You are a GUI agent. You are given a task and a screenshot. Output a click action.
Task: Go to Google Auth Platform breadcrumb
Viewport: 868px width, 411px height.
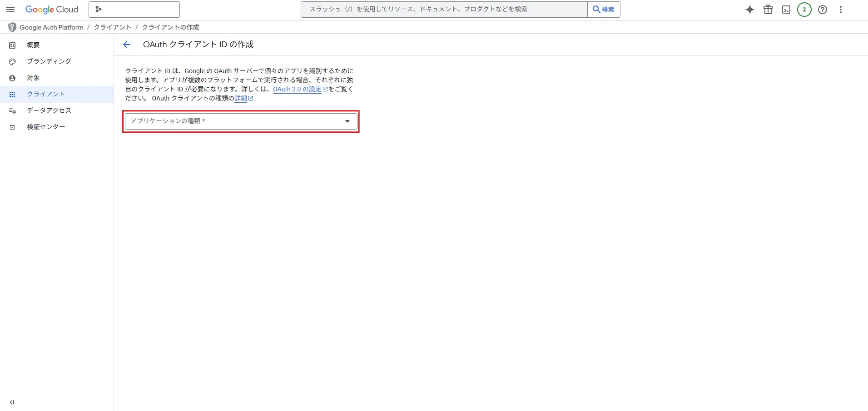(51, 27)
